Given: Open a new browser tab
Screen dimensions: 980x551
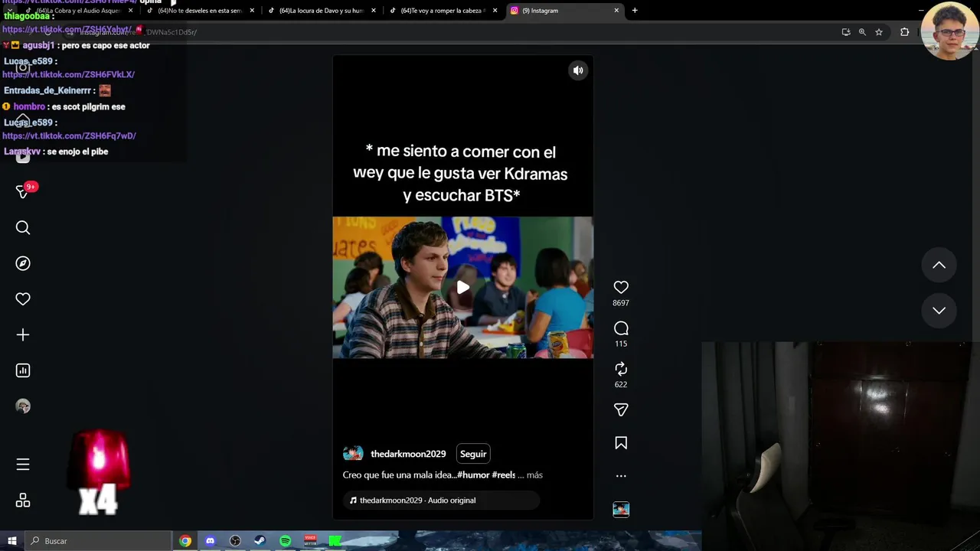Looking at the screenshot, I should [x=635, y=11].
